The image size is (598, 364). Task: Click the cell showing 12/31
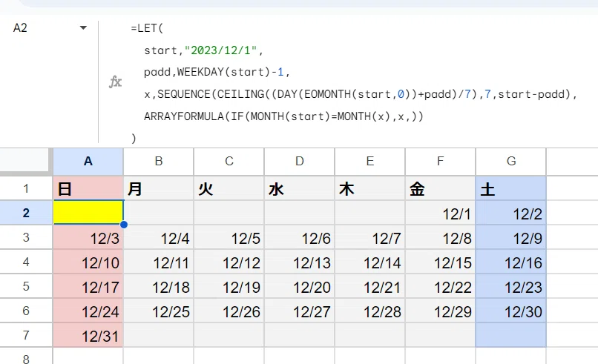pos(88,334)
